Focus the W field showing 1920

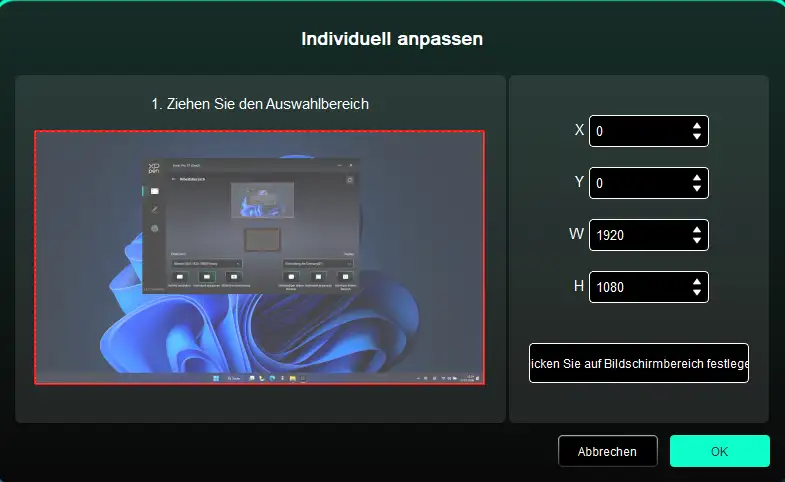click(x=637, y=235)
